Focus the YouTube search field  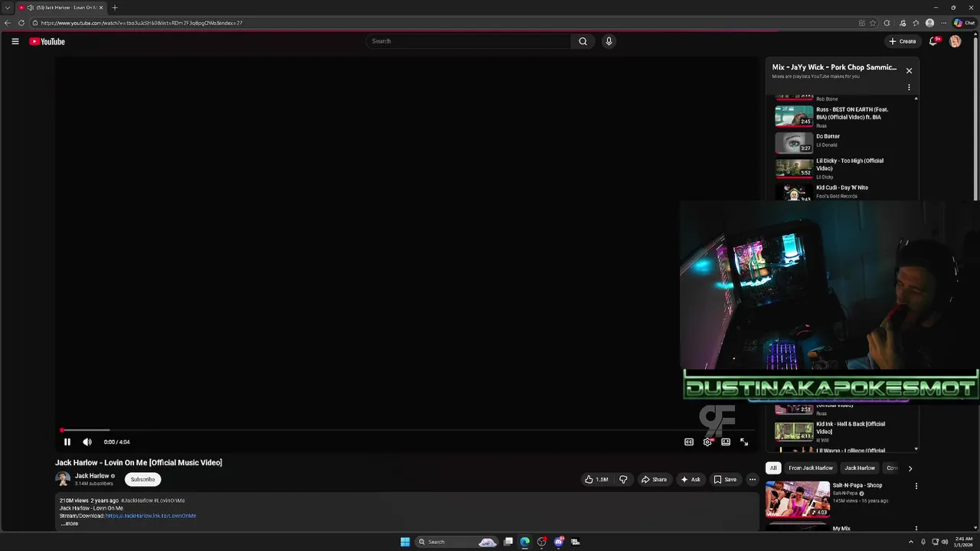[x=469, y=41]
